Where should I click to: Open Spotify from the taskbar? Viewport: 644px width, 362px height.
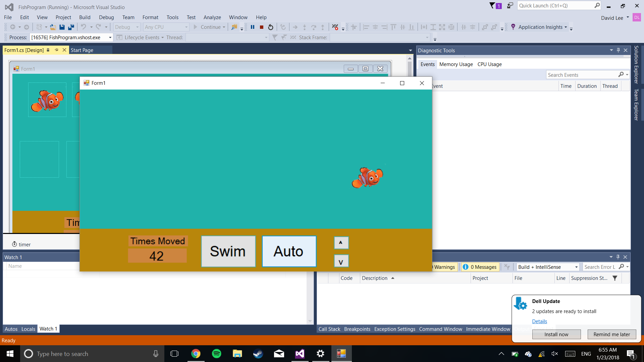point(217,354)
